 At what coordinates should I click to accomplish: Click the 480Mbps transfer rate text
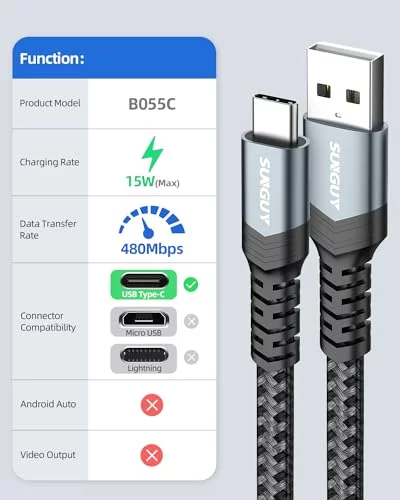click(152, 249)
